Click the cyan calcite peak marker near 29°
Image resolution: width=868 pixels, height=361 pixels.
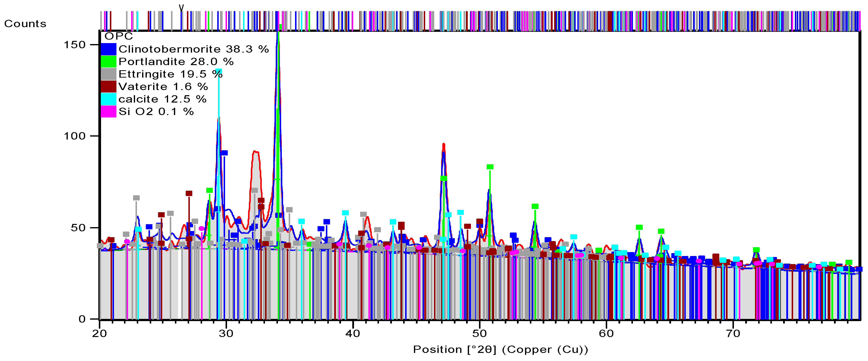pyautogui.click(x=219, y=71)
